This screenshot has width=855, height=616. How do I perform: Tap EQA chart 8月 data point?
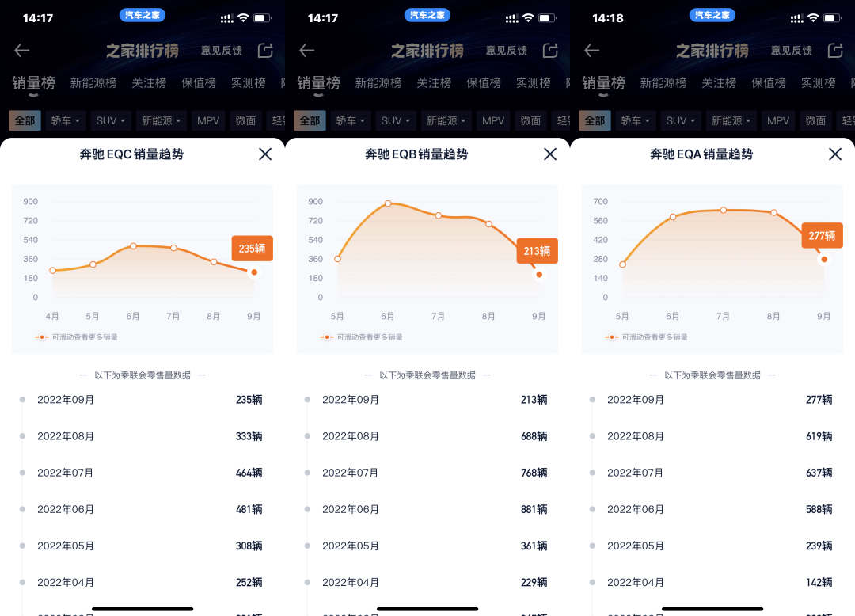(773, 213)
